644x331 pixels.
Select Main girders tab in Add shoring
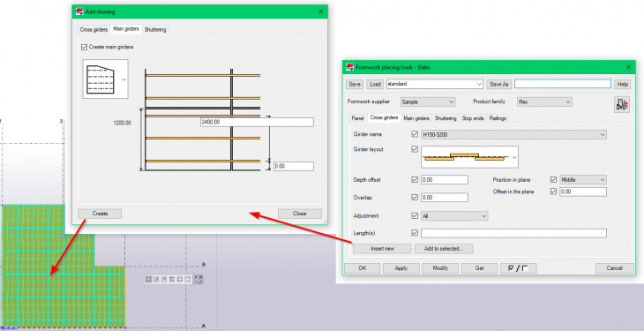coord(125,29)
